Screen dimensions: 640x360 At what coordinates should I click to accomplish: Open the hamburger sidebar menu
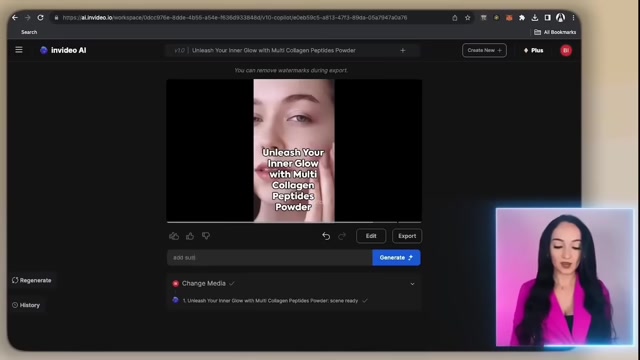pyautogui.click(x=19, y=50)
